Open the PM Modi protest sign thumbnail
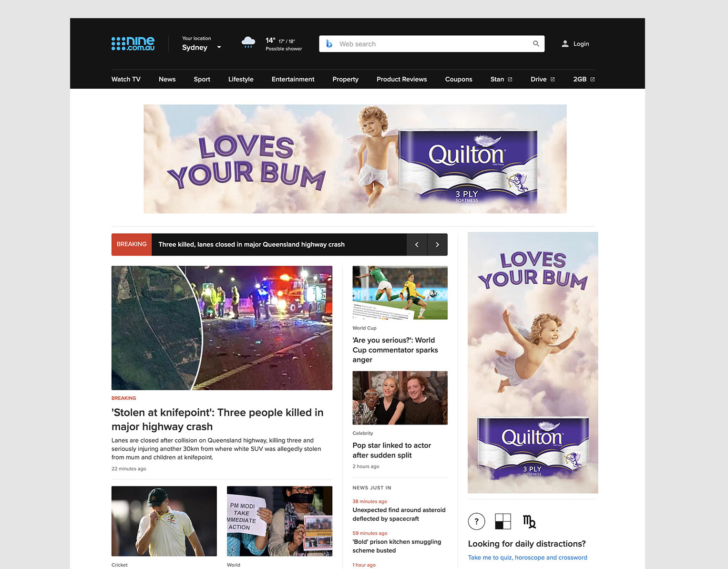The height and width of the screenshot is (569, 728). point(279,521)
